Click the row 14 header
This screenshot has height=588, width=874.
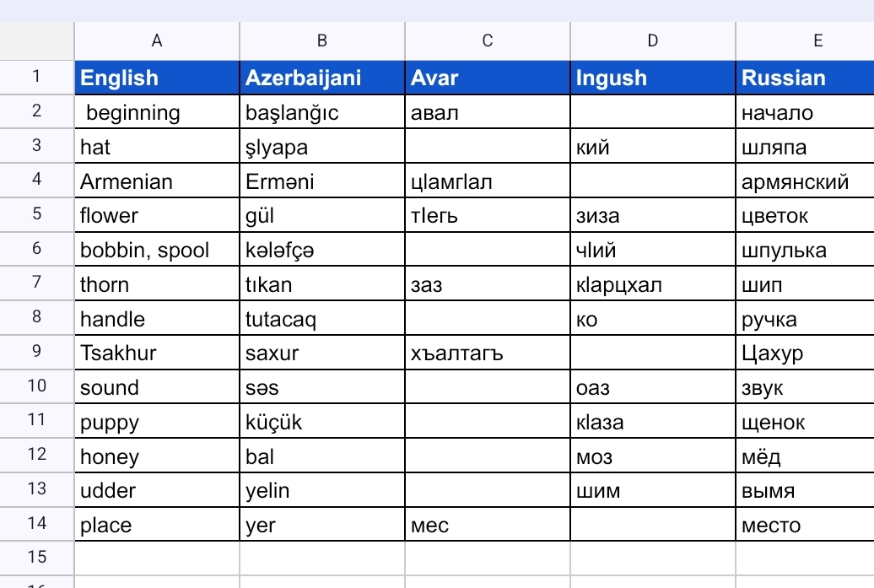pos(37,526)
